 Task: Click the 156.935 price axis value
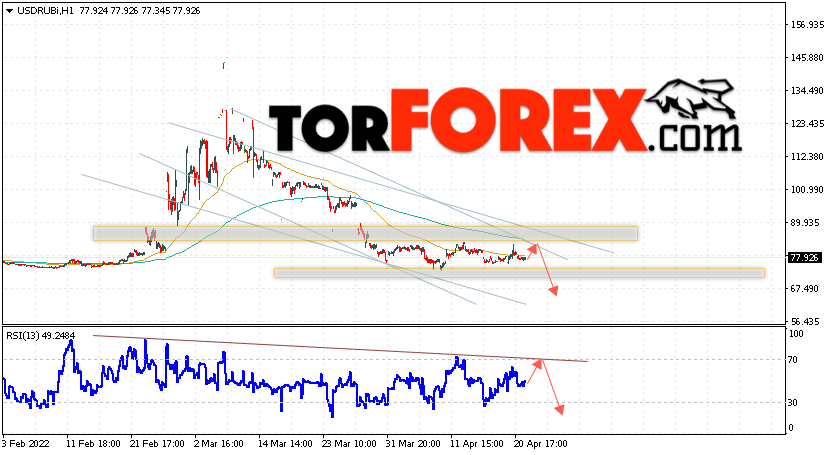[x=808, y=25]
